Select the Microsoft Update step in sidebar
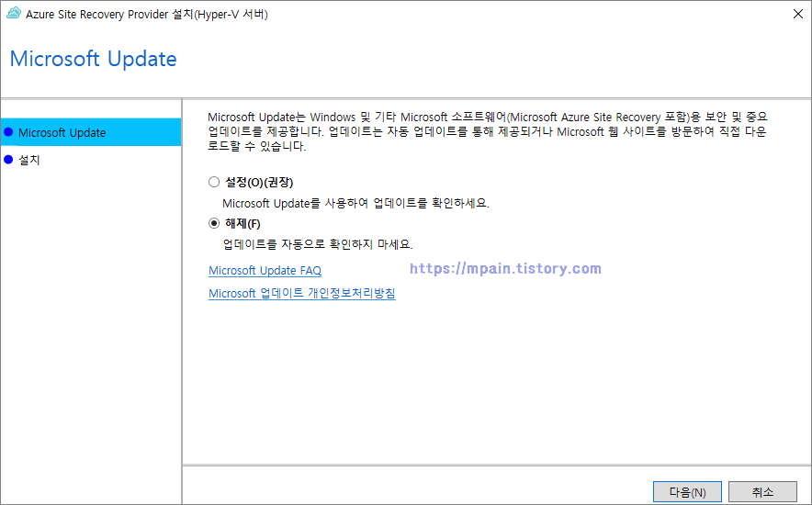812x505 pixels. [x=91, y=132]
